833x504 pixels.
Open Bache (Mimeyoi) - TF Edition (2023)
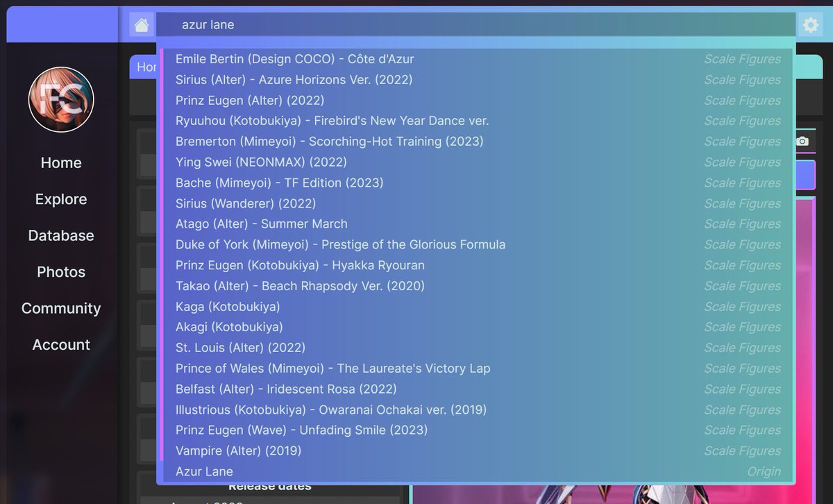point(478,183)
